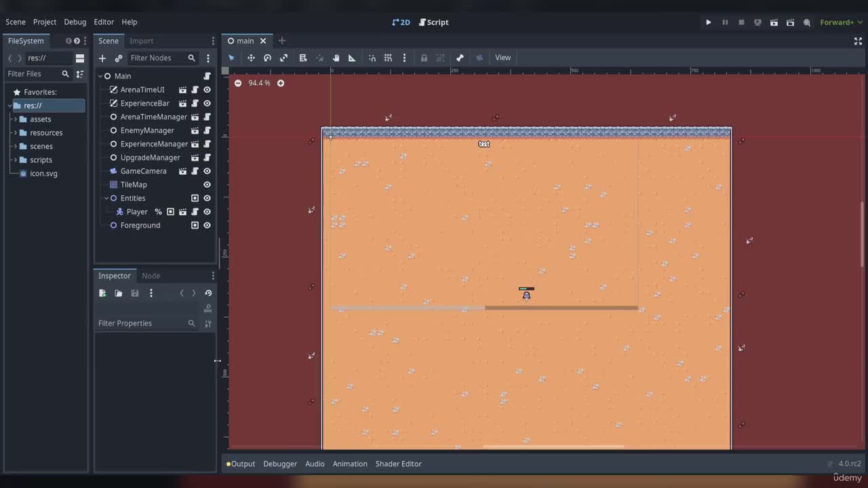Collapse the res:// folder tree
Image resolution: width=868 pixels, height=488 pixels.
(9, 106)
